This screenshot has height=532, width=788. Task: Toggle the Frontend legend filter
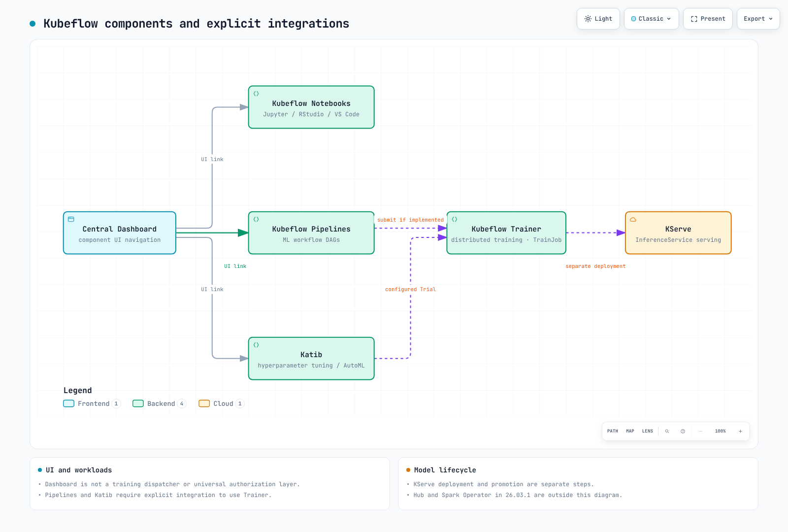tap(92, 403)
